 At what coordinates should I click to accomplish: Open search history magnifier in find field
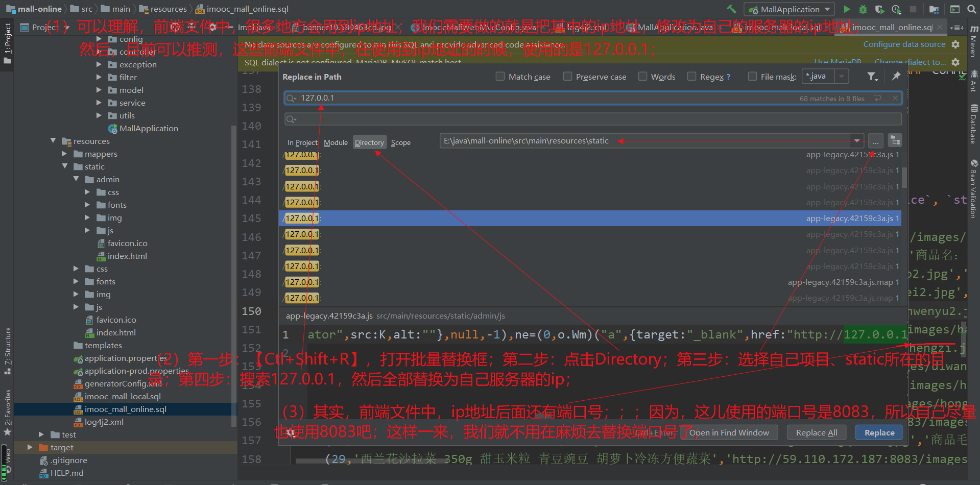pos(291,98)
